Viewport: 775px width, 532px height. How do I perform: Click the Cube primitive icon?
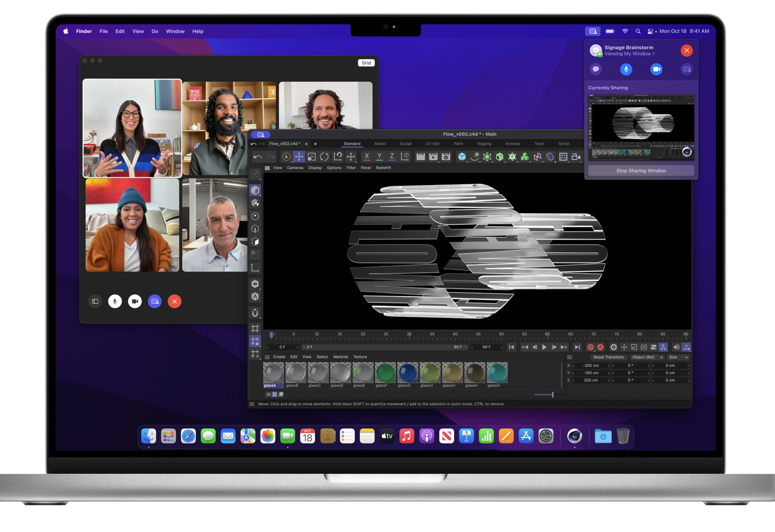pyautogui.click(x=462, y=156)
